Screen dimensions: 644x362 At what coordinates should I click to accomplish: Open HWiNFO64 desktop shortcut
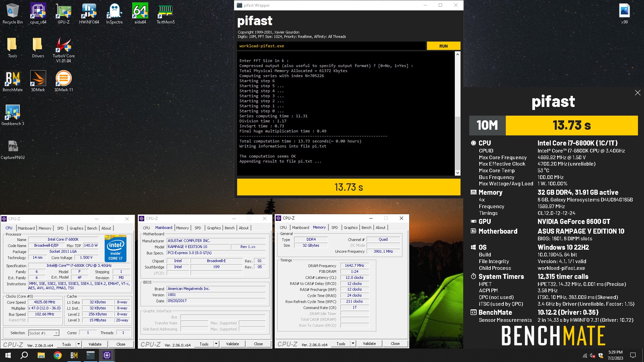pos(89,13)
